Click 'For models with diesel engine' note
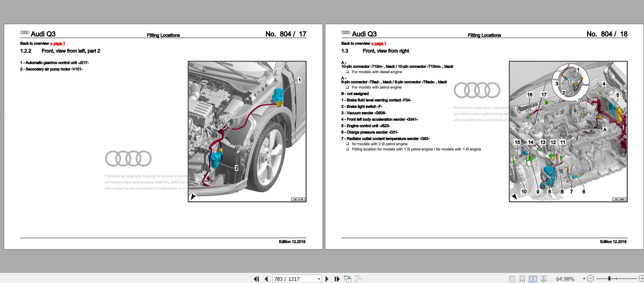Screen dimensions: 644x283 [x=377, y=72]
